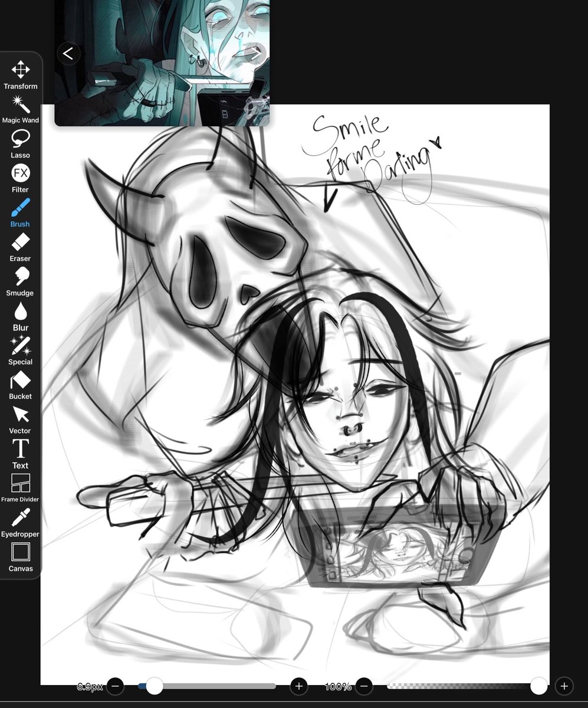This screenshot has height=708, width=588.
Task: Select the Vector tool
Action: pos(21,420)
